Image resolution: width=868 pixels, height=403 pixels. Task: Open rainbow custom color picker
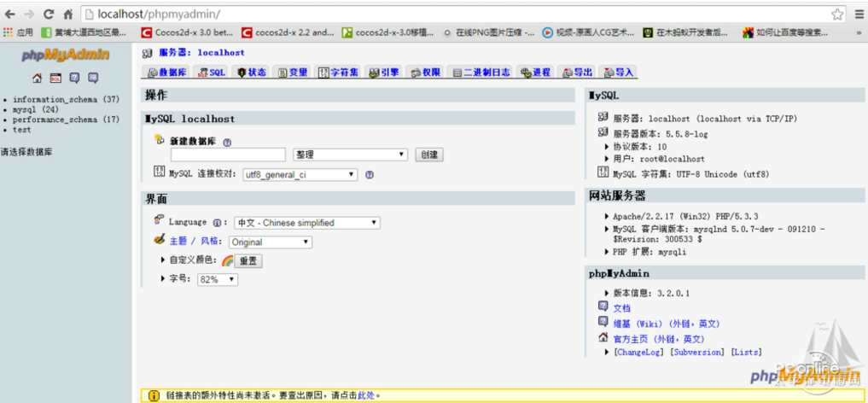227,260
